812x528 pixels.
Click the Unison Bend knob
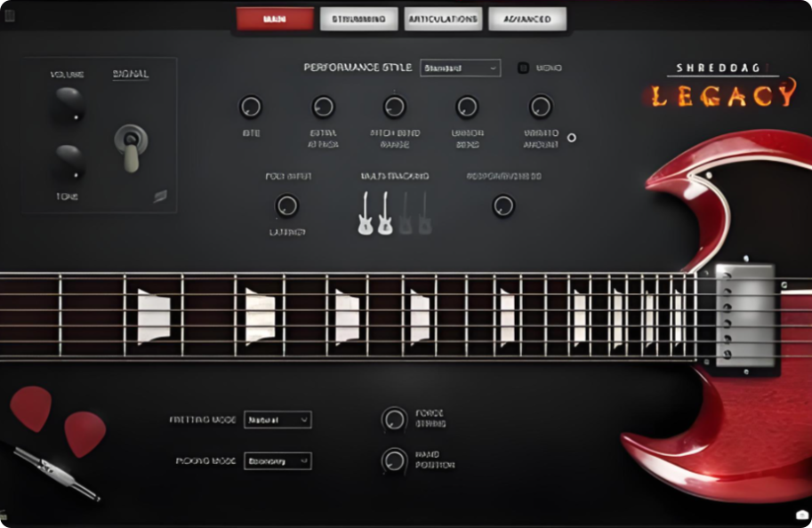pos(467,108)
